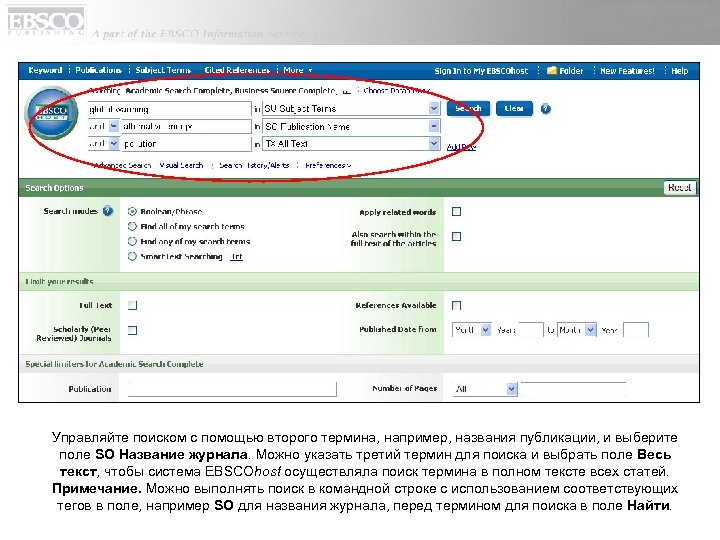Click the Search button
This screenshot has height=540, width=720.
tap(468, 109)
